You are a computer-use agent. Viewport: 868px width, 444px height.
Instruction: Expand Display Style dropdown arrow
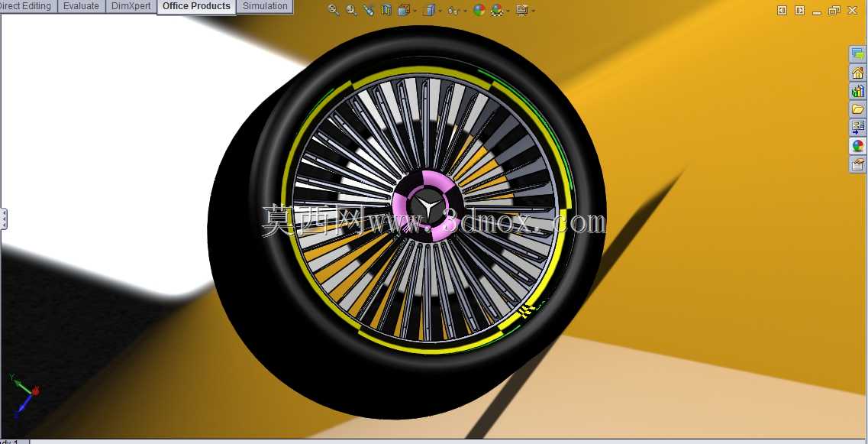click(x=440, y=11)
